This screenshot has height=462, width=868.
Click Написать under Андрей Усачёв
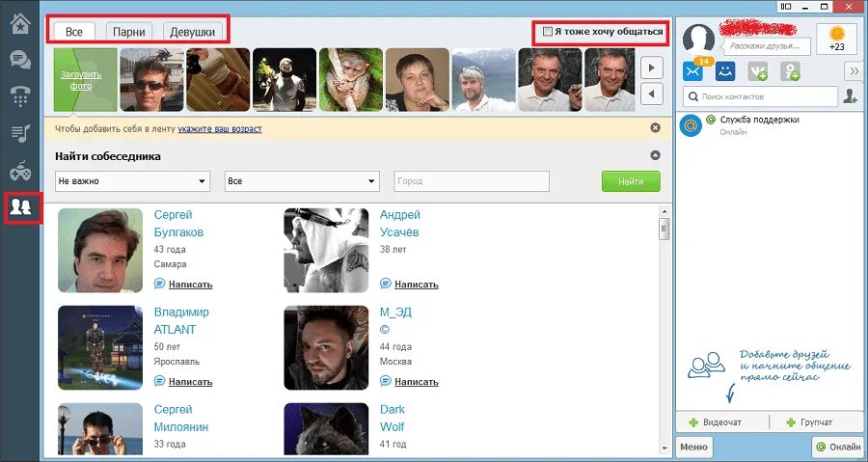coord(417,285)
